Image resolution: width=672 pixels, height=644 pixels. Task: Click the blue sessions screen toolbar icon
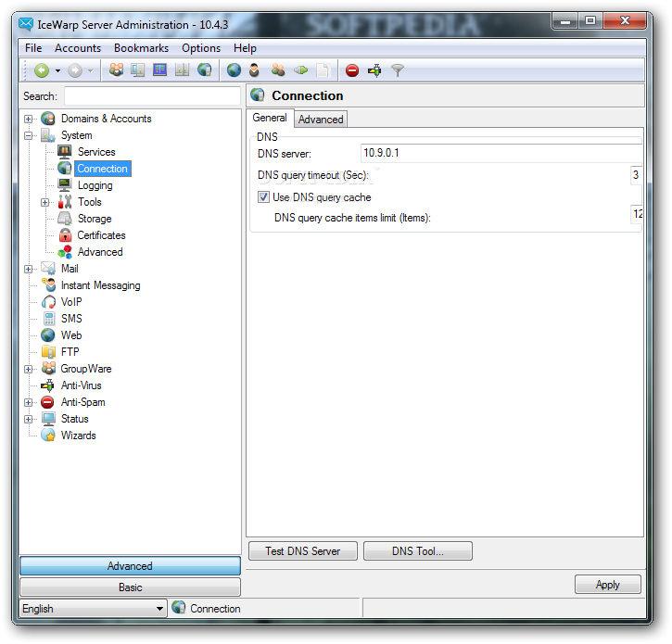coord(159,69)
